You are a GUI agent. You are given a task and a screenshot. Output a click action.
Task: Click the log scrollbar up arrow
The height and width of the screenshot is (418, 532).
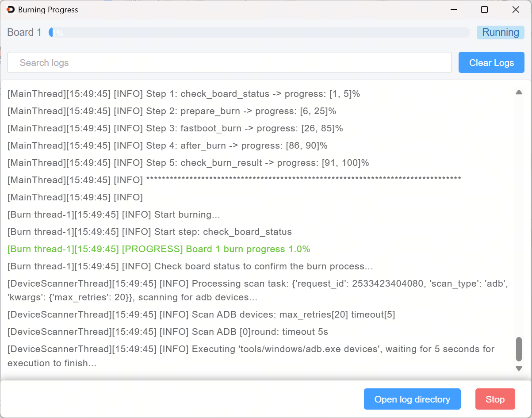coord(519,92)
